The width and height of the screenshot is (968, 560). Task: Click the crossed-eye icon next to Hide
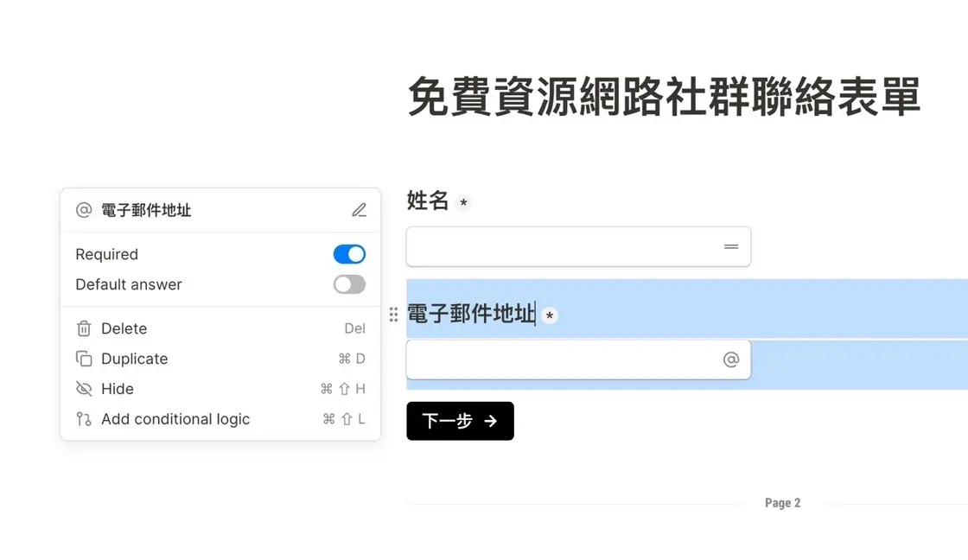(x=84, y=389)
